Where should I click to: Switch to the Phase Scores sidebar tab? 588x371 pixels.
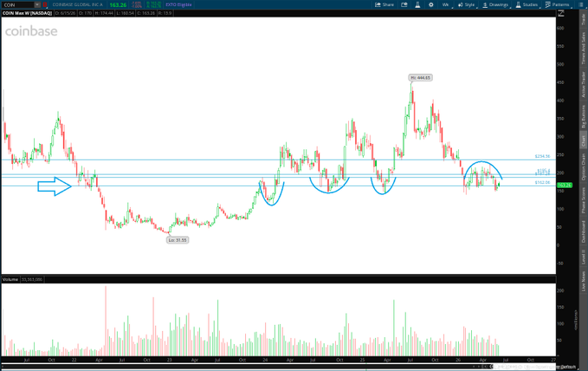click(x=583, y=200)
